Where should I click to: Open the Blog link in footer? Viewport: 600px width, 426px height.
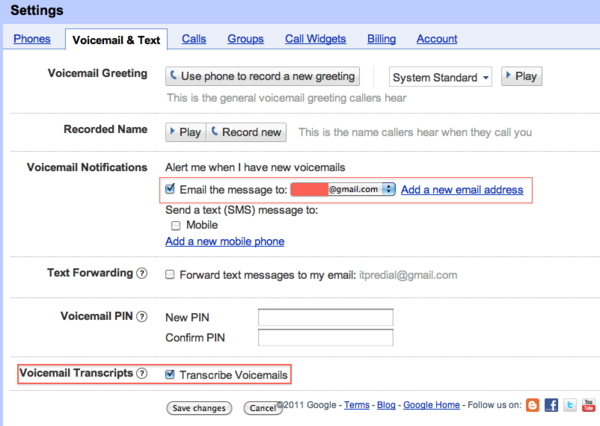pyautogui.click(x=386, y=405)
